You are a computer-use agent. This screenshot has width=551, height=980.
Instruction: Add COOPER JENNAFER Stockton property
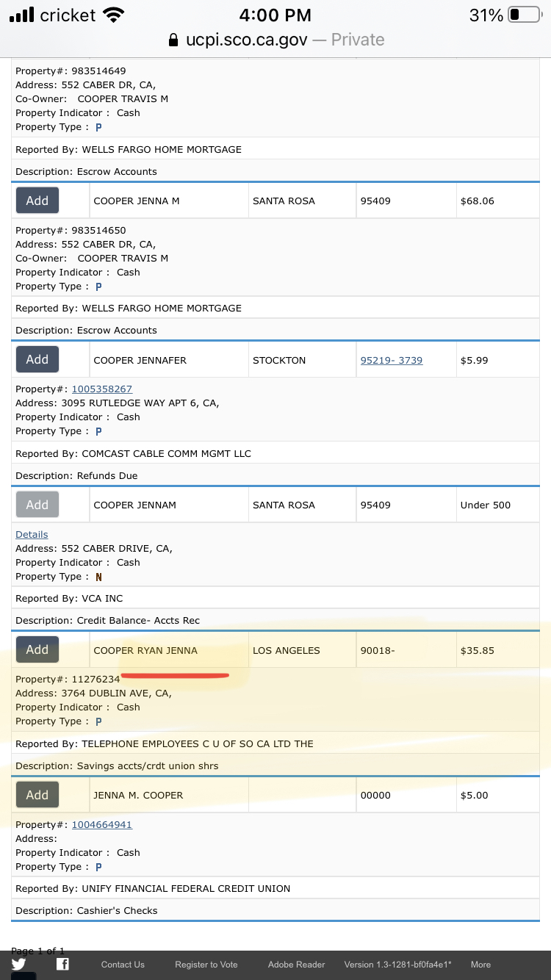point(37,359)
